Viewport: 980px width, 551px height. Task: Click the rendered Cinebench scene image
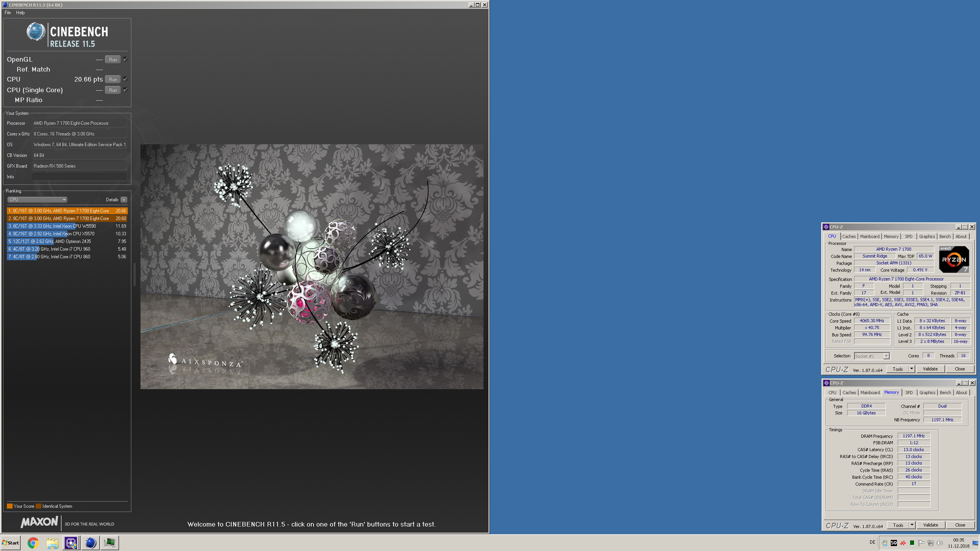[x=312, y=267]
